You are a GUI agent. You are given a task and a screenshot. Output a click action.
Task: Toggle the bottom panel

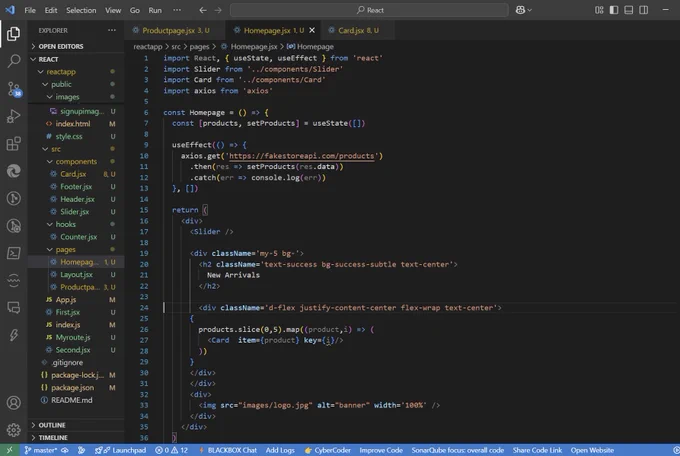coord(628,10)
